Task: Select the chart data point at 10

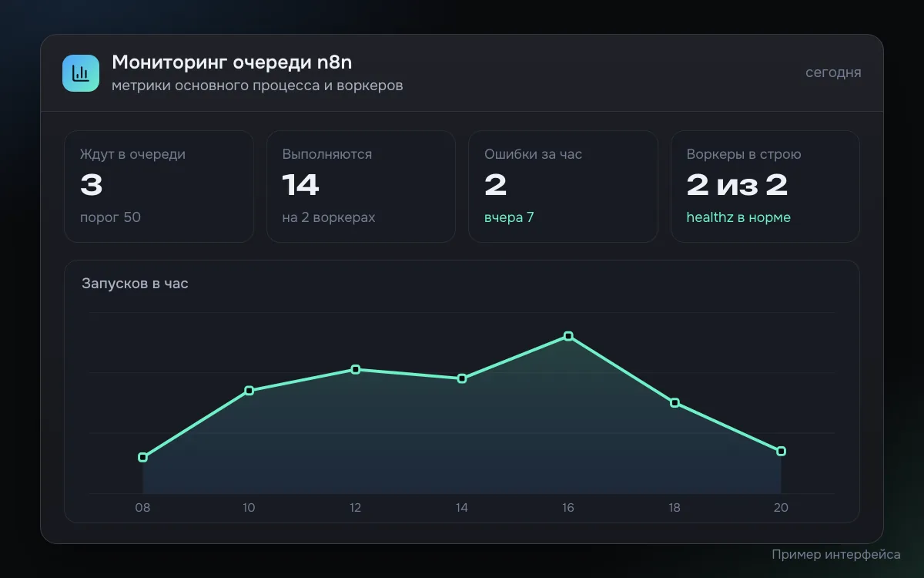Action: pos(249,391)
